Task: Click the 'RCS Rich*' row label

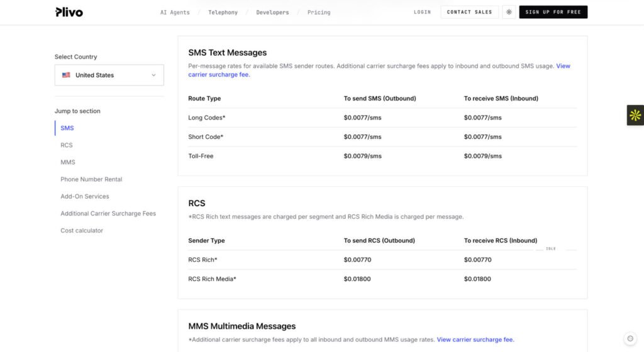Action: coord(203,260)
